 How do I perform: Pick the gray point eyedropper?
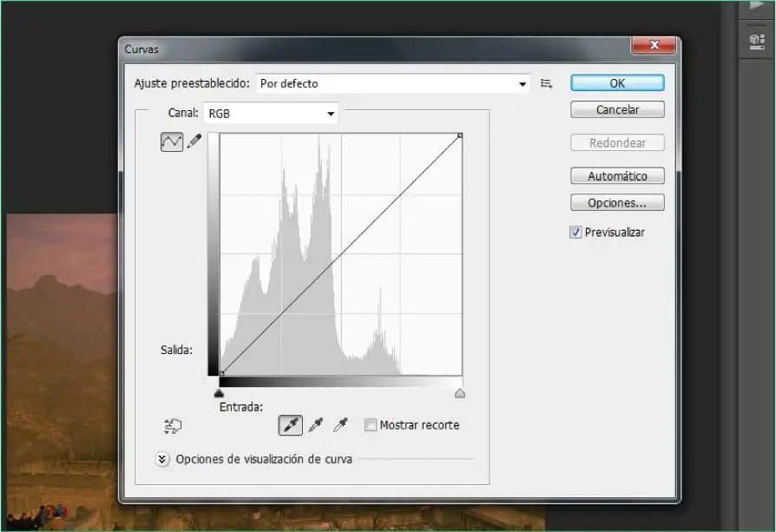[x=316, y=425]
